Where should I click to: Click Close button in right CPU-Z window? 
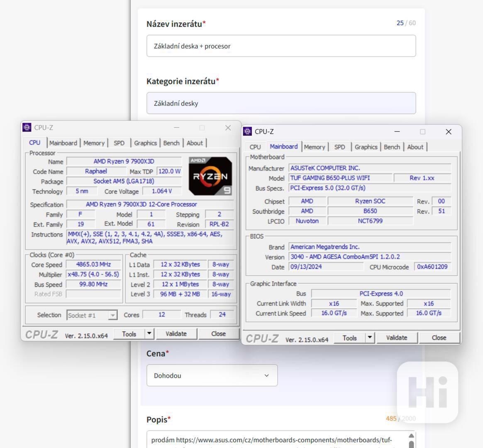click(439, 338)
